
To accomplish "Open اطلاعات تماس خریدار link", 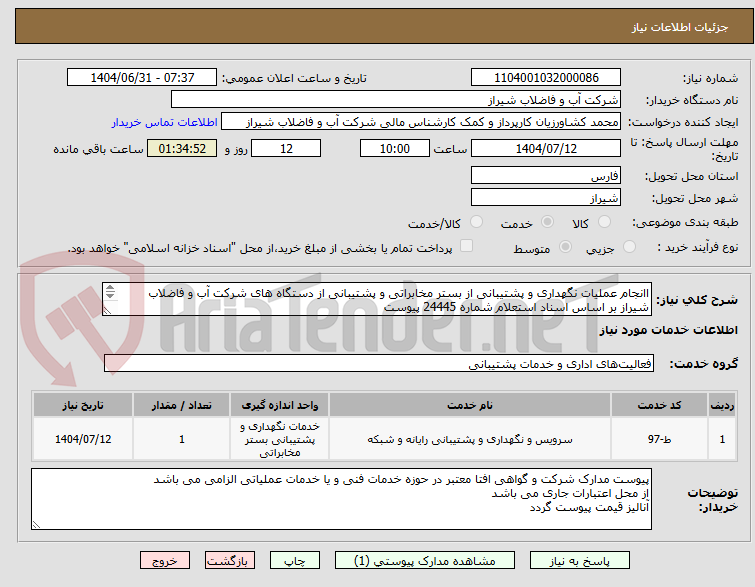I will tap(165, 122).
